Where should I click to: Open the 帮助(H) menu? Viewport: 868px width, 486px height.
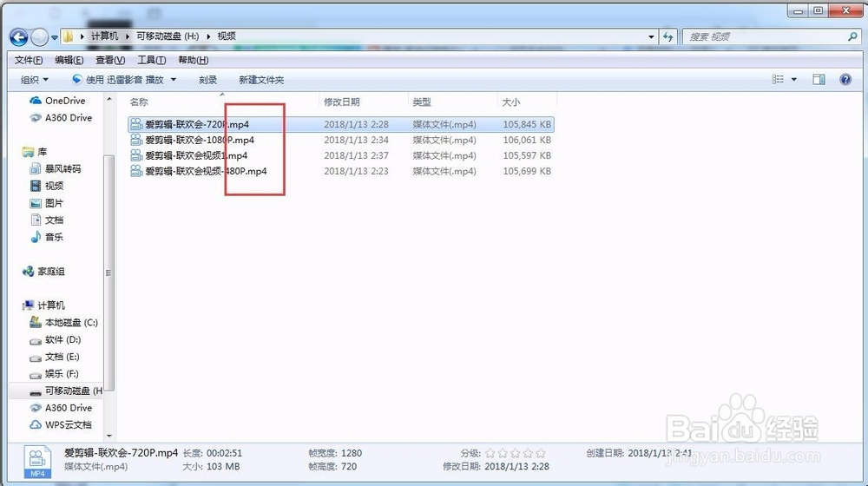(x=194, y=60)
